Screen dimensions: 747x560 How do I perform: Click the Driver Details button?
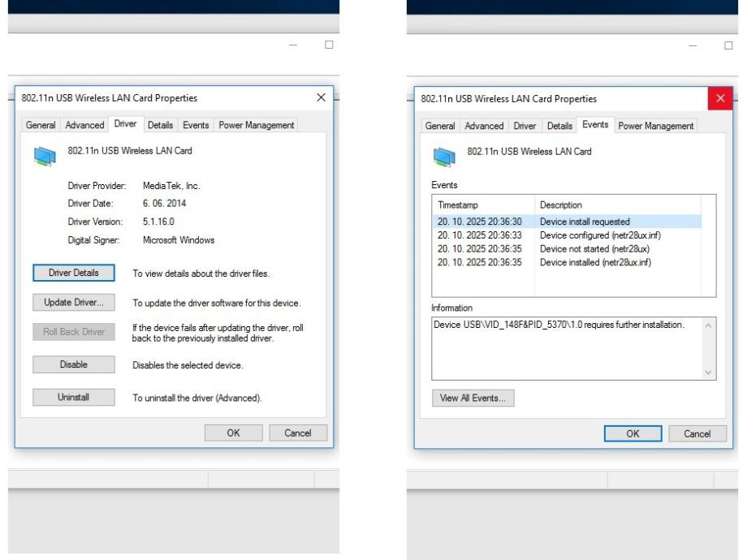[74, 273]
